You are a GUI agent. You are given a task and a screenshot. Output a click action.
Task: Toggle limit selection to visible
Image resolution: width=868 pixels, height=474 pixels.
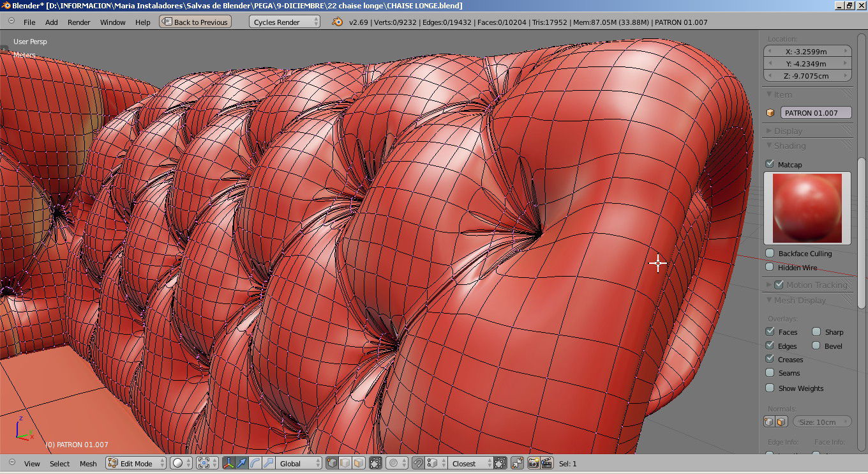coord(375,463)
